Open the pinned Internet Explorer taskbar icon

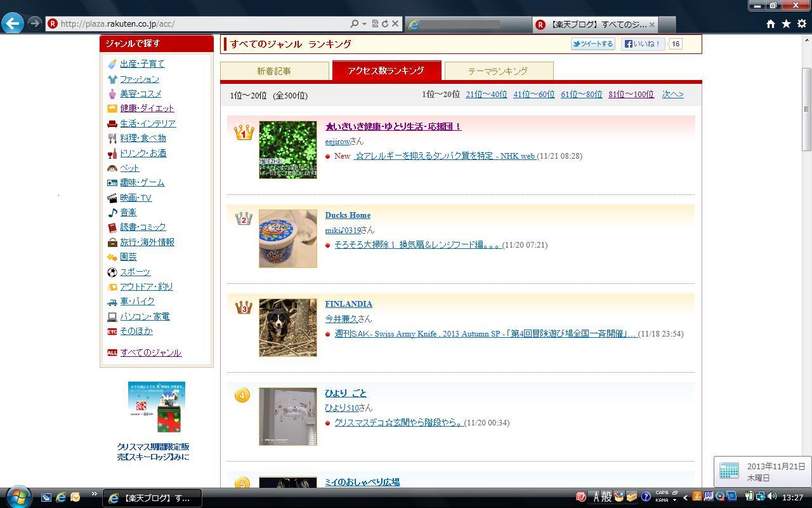tap(61, 497)
